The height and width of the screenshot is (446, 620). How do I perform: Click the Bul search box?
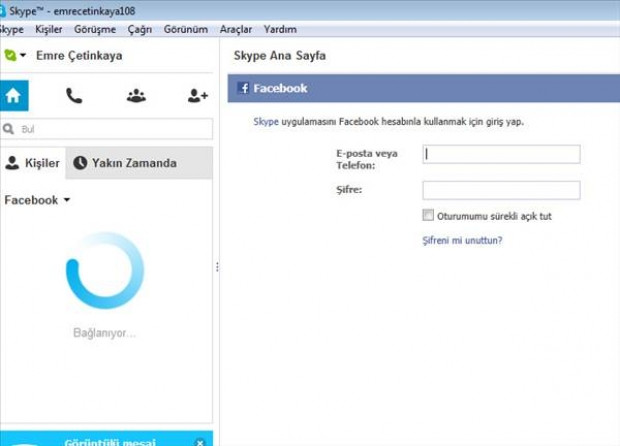[107, 129]
